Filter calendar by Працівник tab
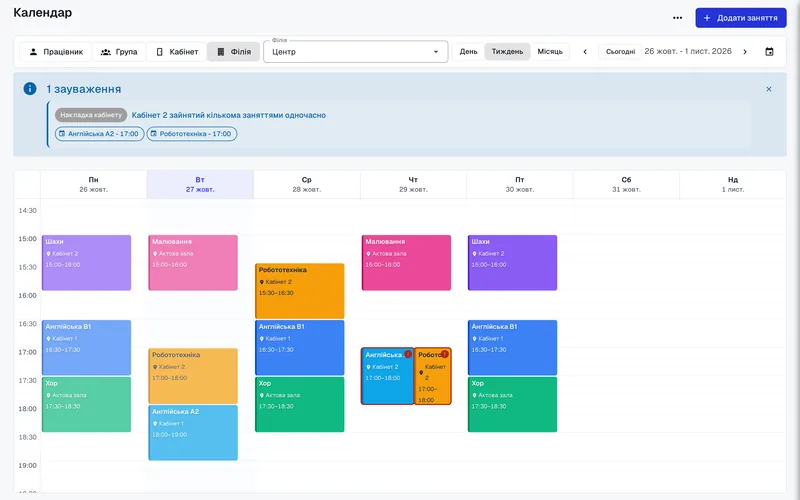This screenshot has height=500, width=800. 56,52
